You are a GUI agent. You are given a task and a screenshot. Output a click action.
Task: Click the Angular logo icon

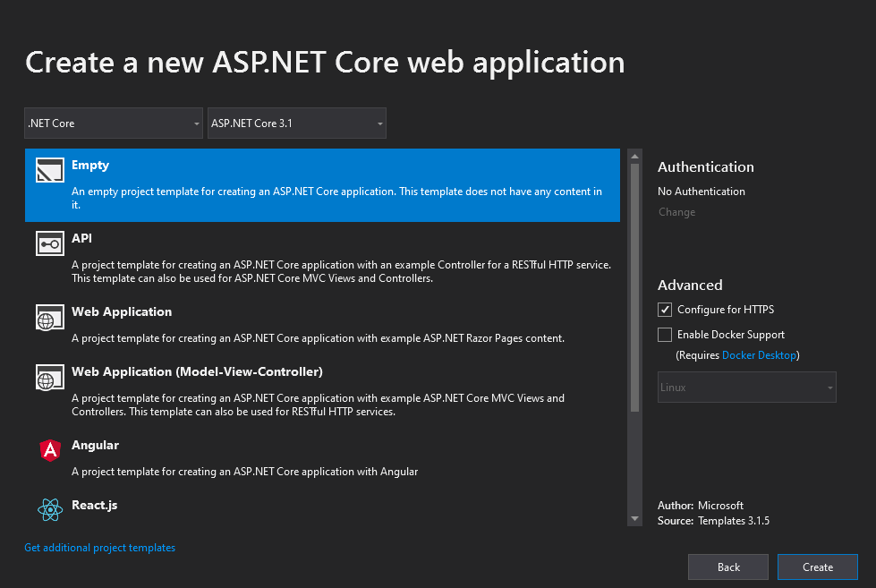(49, 450)
